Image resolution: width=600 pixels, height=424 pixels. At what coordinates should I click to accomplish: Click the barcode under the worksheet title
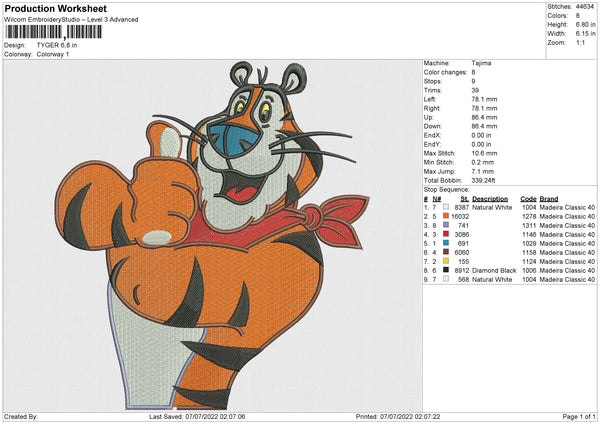tap(54, 32)
